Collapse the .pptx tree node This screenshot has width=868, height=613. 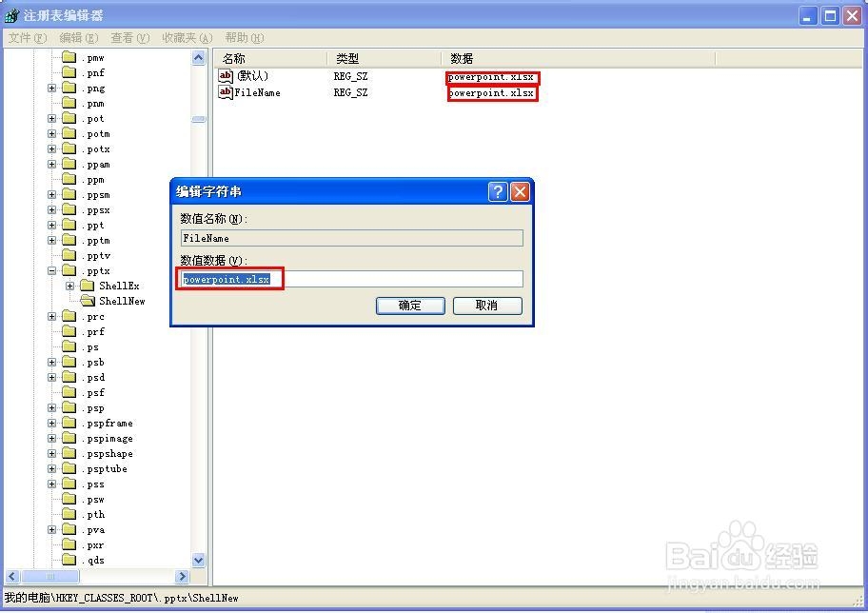[51, 270]
